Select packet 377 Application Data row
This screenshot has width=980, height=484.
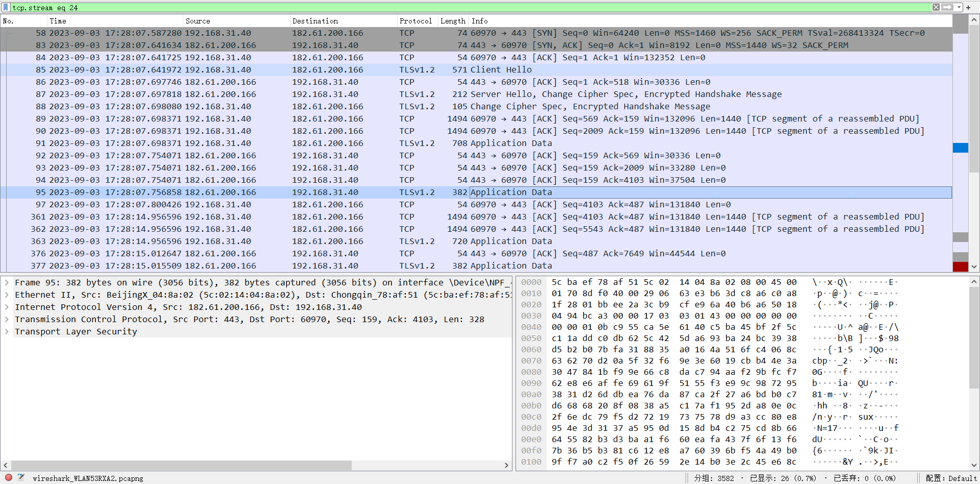[x=476, y=266]
